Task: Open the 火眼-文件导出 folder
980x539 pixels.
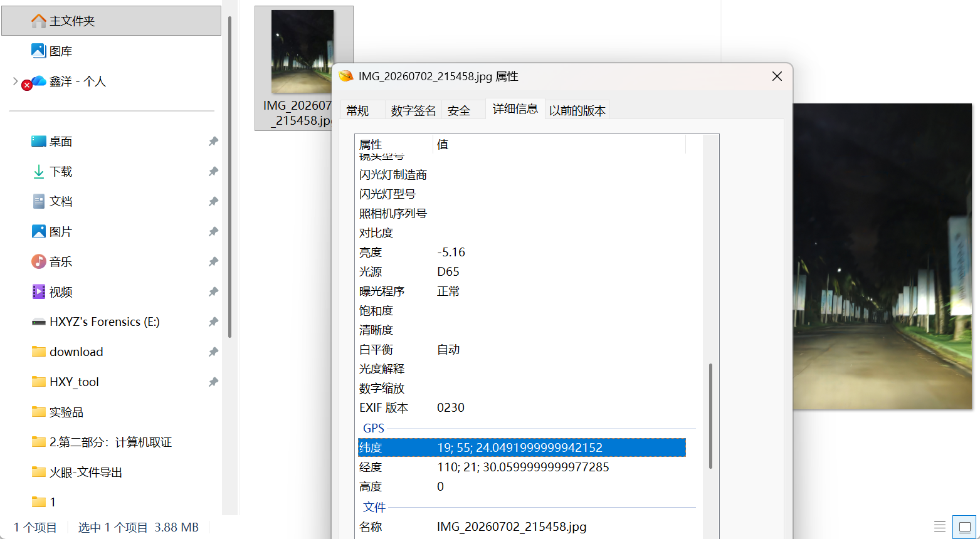Action: [76, 472]
